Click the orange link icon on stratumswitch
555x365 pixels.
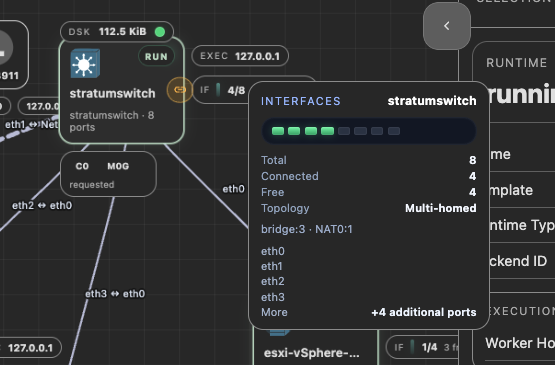[x=180, y=90]
